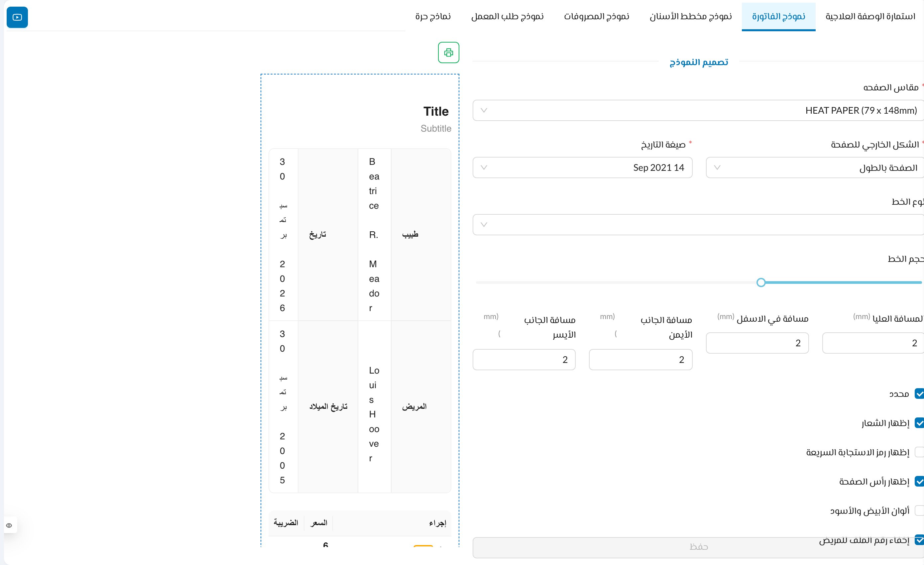Enable إظهار رمز الاستجابة السريعة checkbox

coord(919,452)
